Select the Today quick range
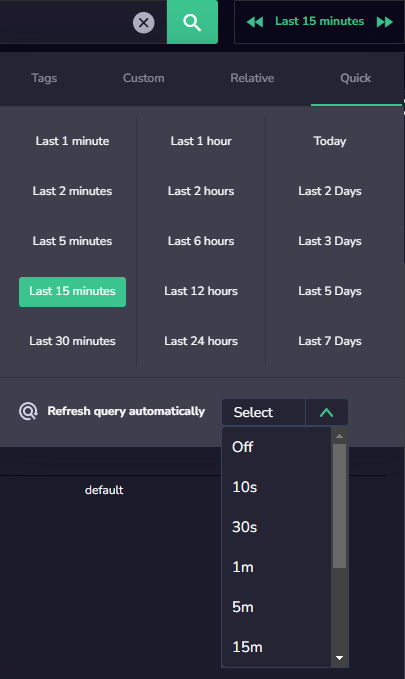Image resolution: width=405 pixels, height=679 pixels. pyautogui.click(x=330, y=141)
